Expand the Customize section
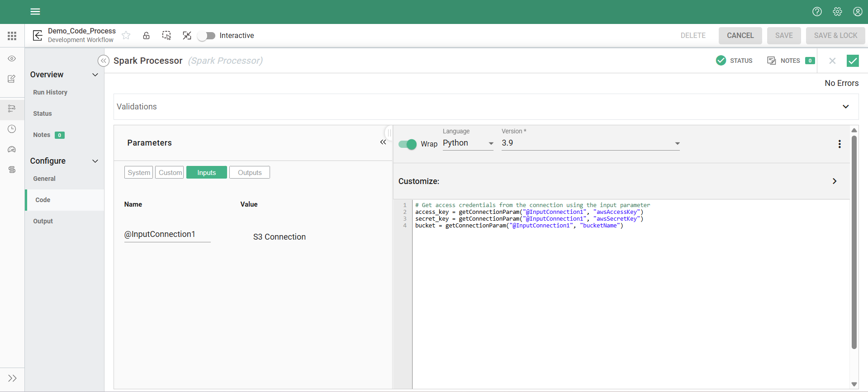Screen dimensions: 868x392 834,181
